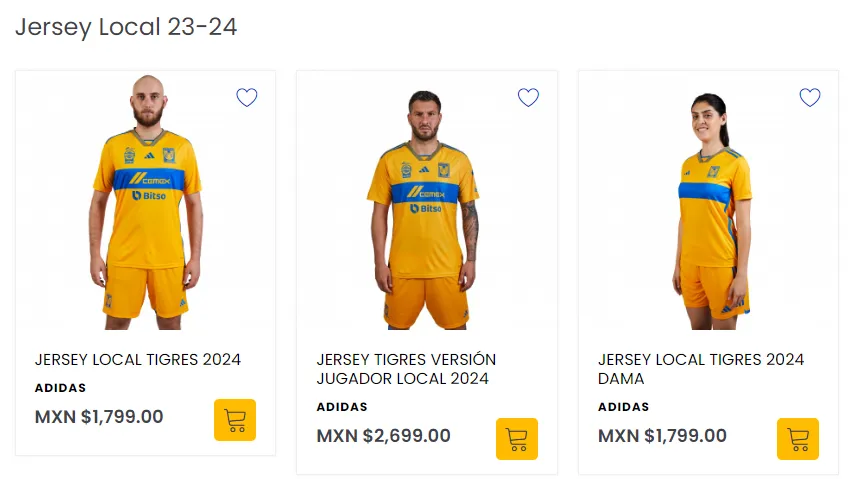This screenshot has height=479, width=850.
Task: Click ADIDAS brand under Dama jersey
Action: [x=623, y=407]
